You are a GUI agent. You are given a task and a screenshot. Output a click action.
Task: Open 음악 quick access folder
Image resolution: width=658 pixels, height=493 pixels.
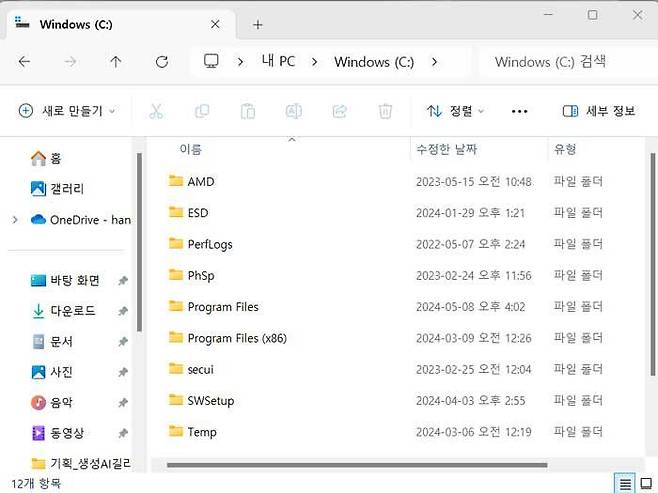coord(52,402)
